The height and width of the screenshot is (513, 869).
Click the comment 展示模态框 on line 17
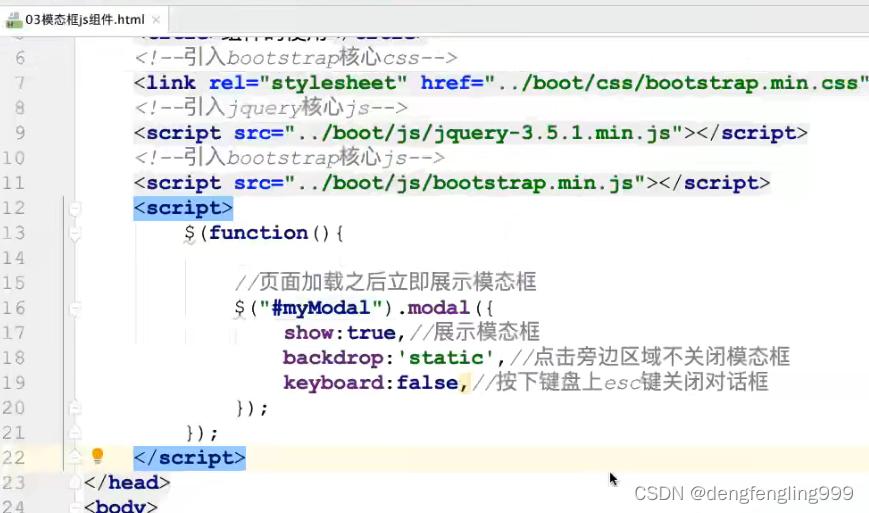[474, 332]
